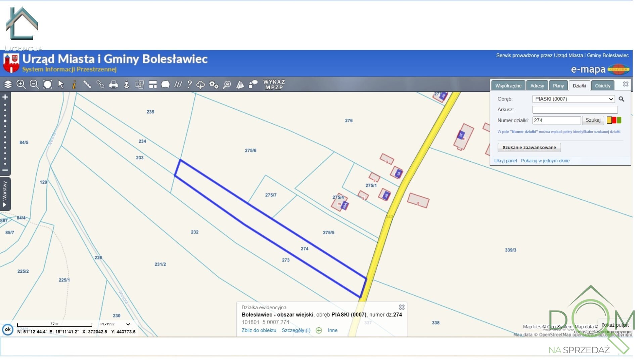Image resolution: width=644 pixels, height=363 pixels.
Task: Click the printer icon to print map
Action: (113, 84)
